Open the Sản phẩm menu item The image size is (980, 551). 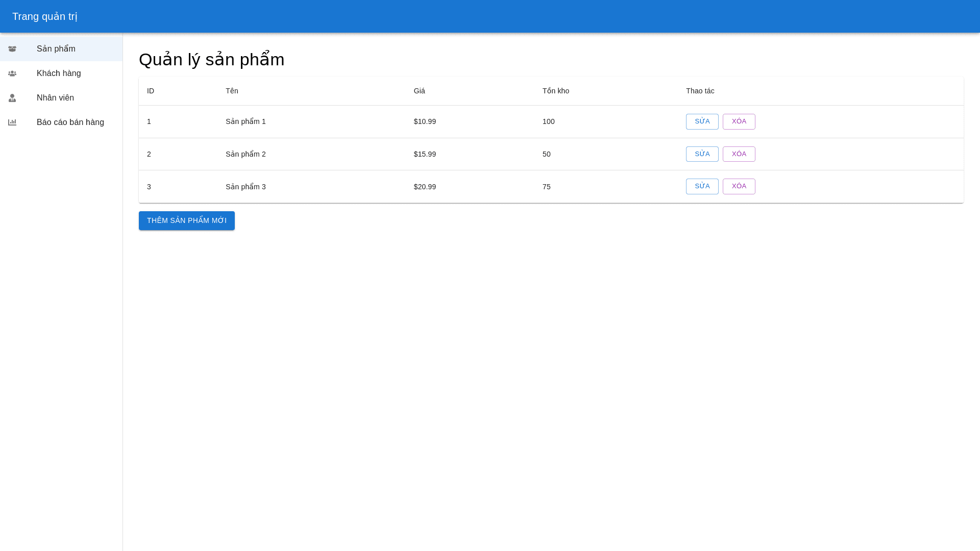point(56,49)
